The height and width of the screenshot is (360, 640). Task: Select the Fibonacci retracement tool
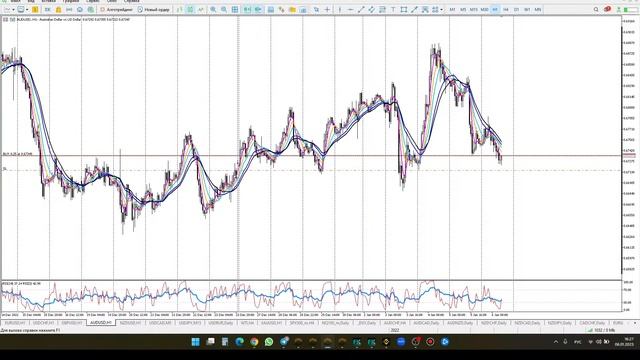(382, 9)
